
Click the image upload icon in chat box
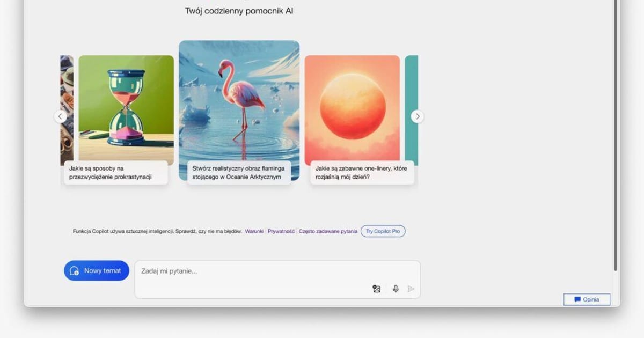[x=377, y=289]
